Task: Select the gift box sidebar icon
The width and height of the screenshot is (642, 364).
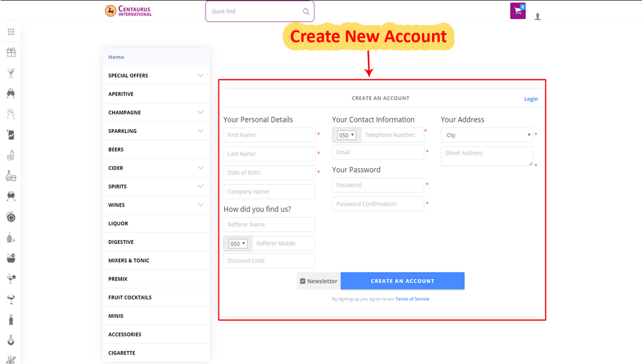Action: 11,53
